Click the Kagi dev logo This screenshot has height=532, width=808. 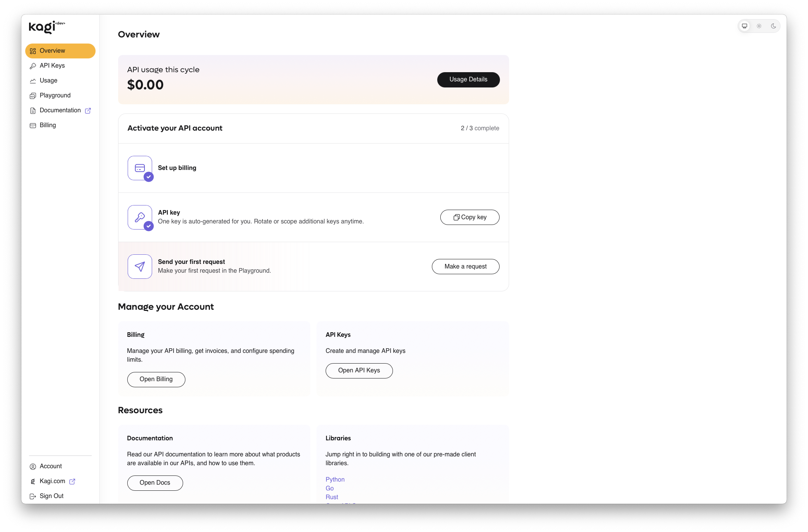pos(46,27)
